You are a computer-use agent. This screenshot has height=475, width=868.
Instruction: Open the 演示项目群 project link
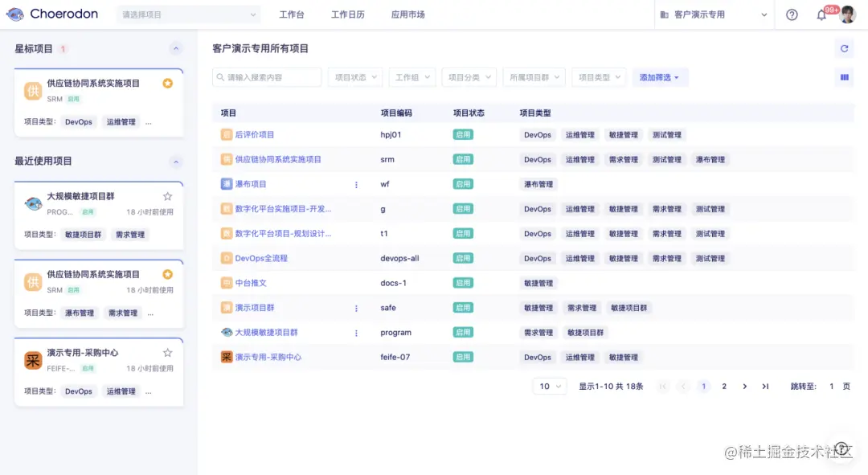pos(255,307)
